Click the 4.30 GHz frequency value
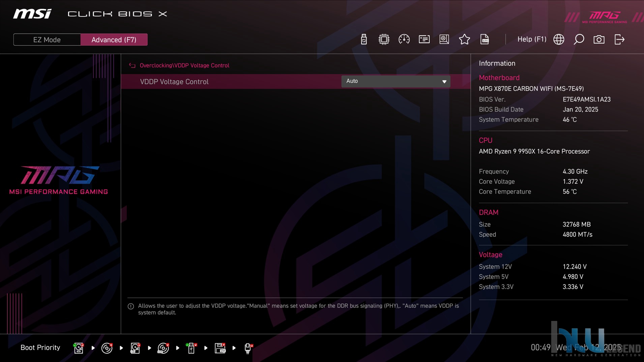 click(575, 172)
